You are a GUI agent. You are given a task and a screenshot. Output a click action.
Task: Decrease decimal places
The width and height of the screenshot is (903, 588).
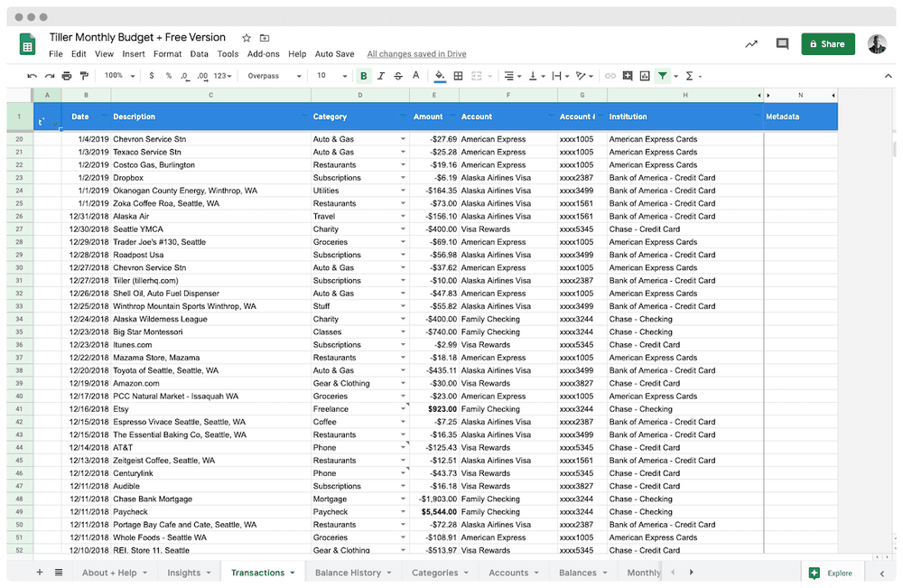tap(184, 76)
